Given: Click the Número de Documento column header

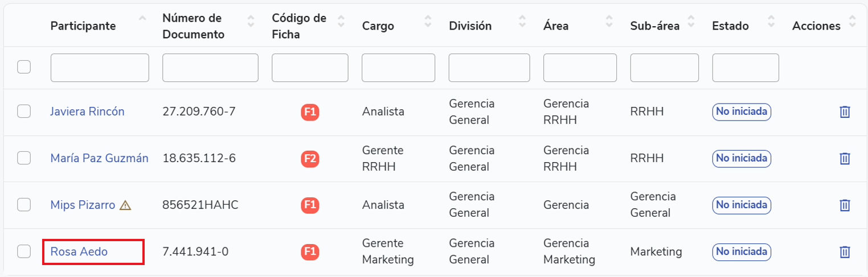Looking at the screenshot, I should point(193,26).
